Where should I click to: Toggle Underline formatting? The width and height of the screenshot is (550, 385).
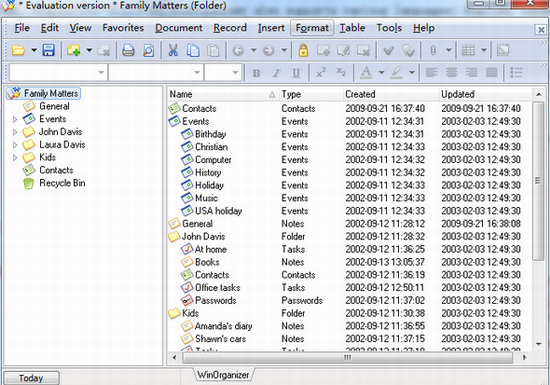(296, 73)
